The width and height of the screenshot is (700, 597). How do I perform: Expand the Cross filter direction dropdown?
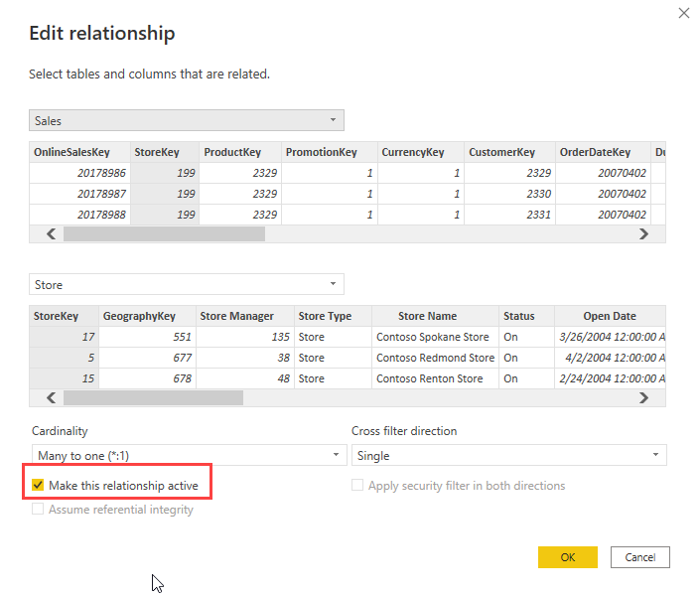[509, 455]
